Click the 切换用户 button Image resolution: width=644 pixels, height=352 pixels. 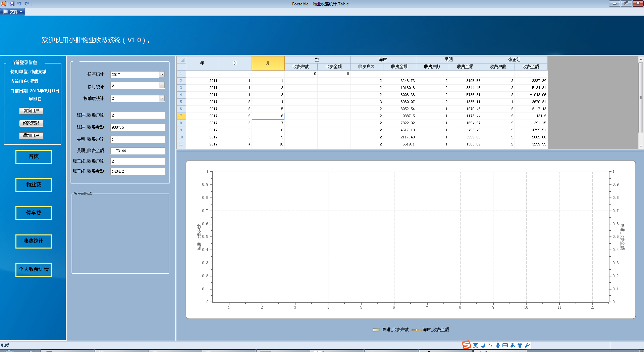(31, 111)
